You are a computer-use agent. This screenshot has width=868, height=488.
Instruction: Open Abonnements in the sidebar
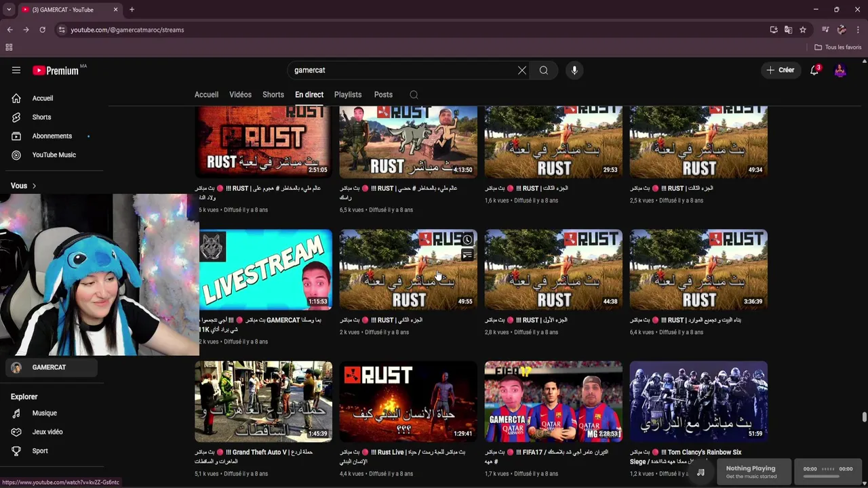click(x=52, y=136)
